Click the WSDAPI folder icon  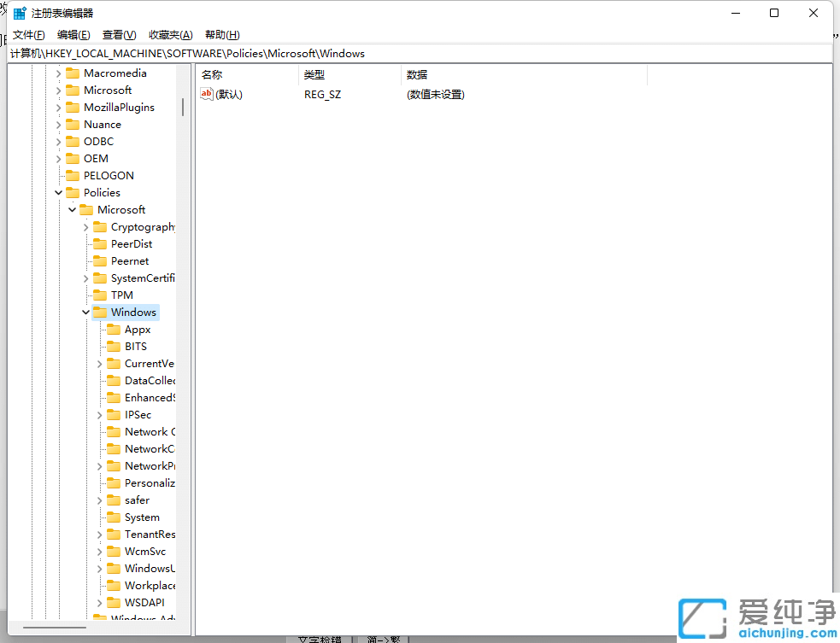(x=112, y=602)
